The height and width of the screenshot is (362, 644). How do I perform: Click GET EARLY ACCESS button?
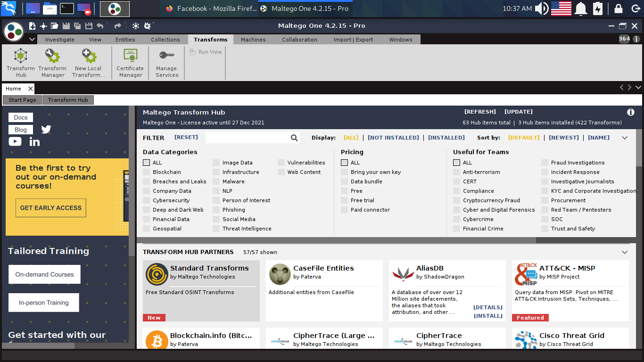(51, 208)
